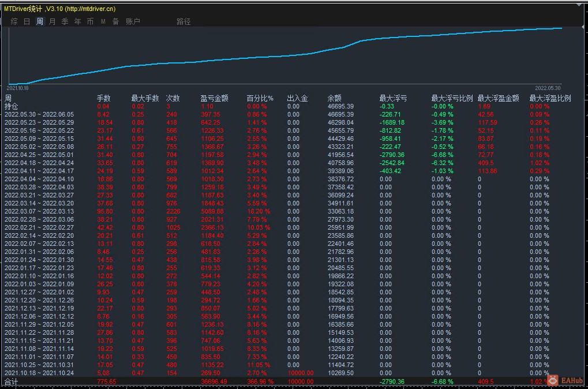Click the MTDriver统计 title link text
The width and height of the screenshot is (588, 389).
tap(60, 9)
